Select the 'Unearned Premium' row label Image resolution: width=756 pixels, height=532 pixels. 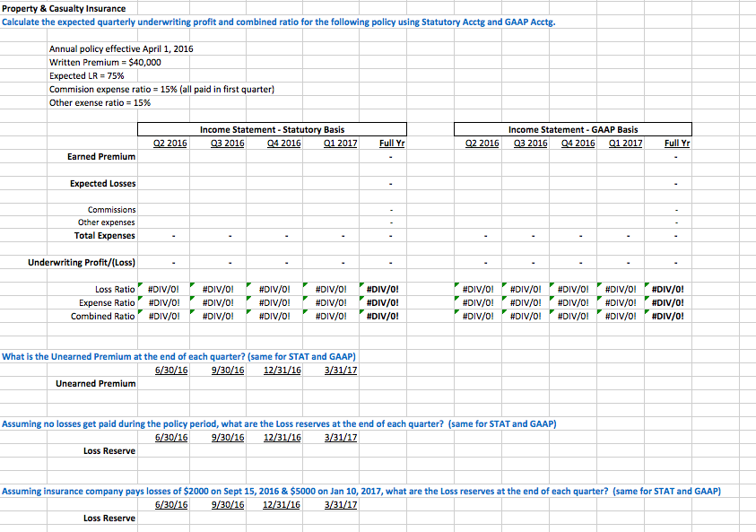(95, 384)
